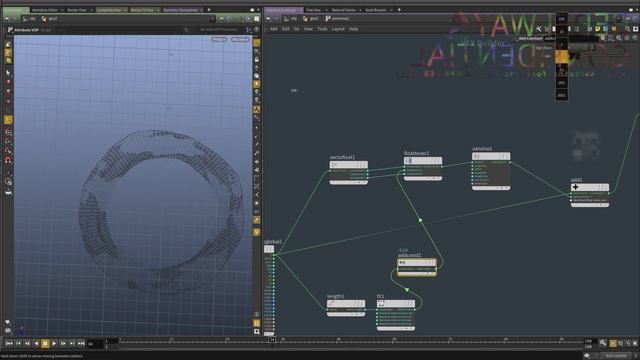Open Tools menu in network editor
The image size is (640, 360).
[x=322, y=29]
